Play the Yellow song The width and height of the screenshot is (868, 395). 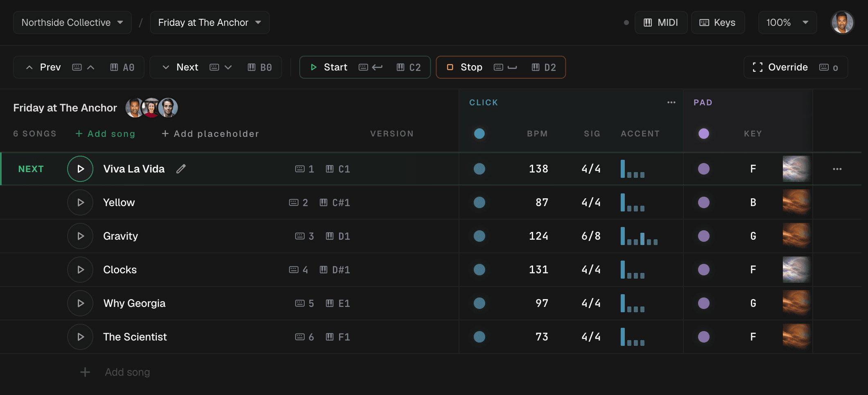click(80, 202)
